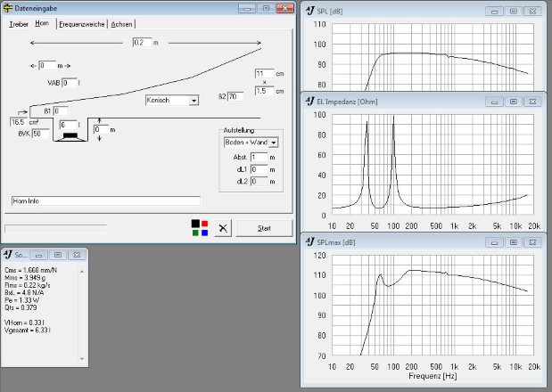Edit the depth field next to vertical arrows
The width and height of the screenshot is (552, 392).
click(x=101, y=129)
